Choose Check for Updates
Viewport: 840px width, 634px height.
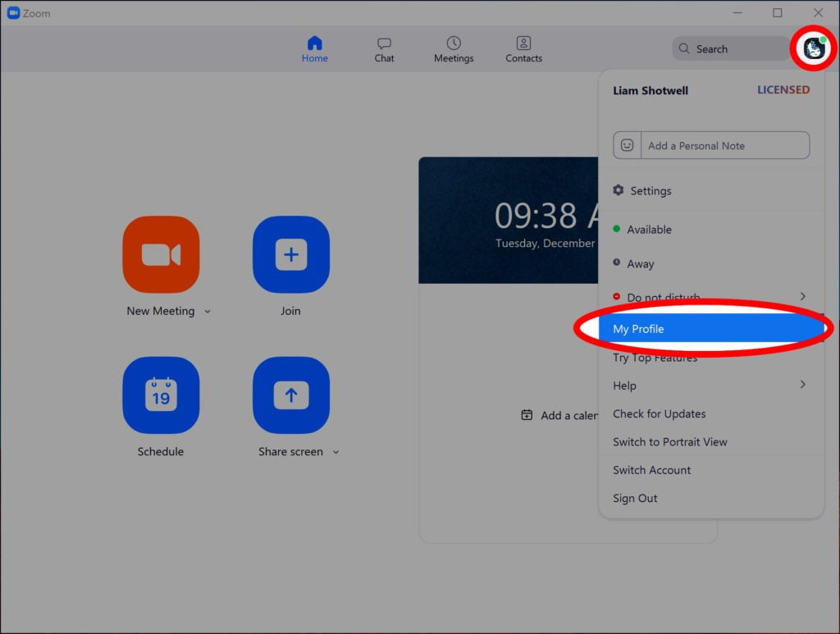pyautogui.click(x=711, y=413)
